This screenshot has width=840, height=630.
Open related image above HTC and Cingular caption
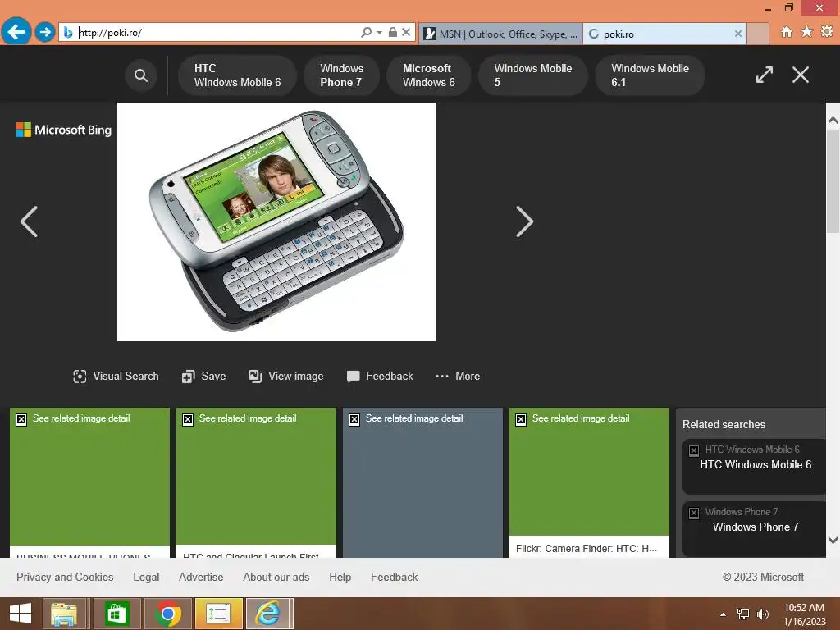[x=256, y=477]
